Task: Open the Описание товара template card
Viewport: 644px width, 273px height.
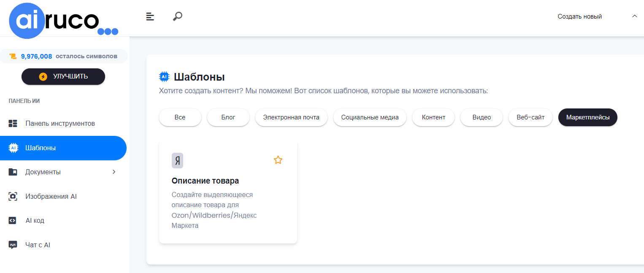Action: 228,192
